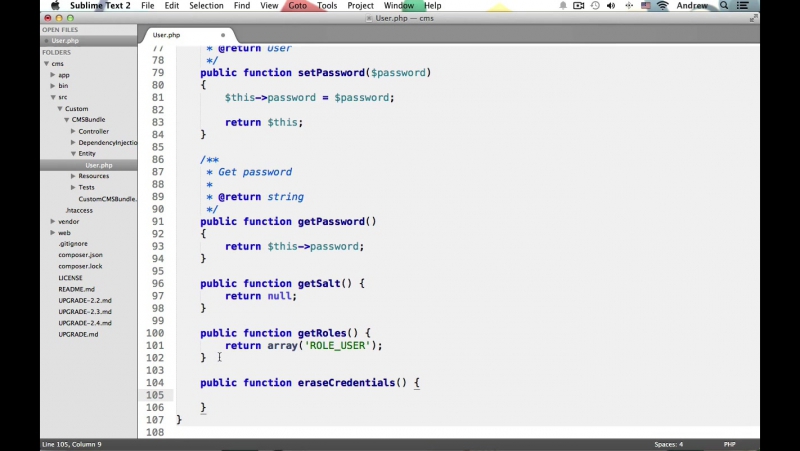The image size is (800, 451).
Task: Open the File menu
Action: point(147,6)
